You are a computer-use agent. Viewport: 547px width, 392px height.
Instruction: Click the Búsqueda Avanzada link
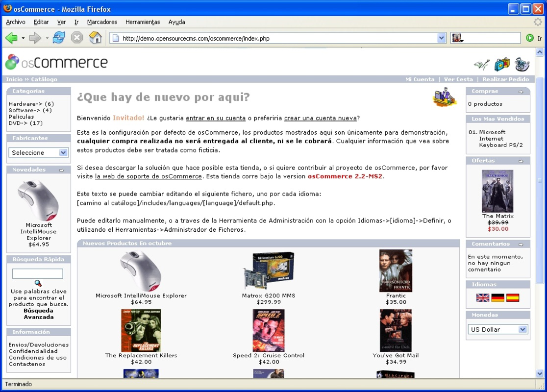coord(38,314)
